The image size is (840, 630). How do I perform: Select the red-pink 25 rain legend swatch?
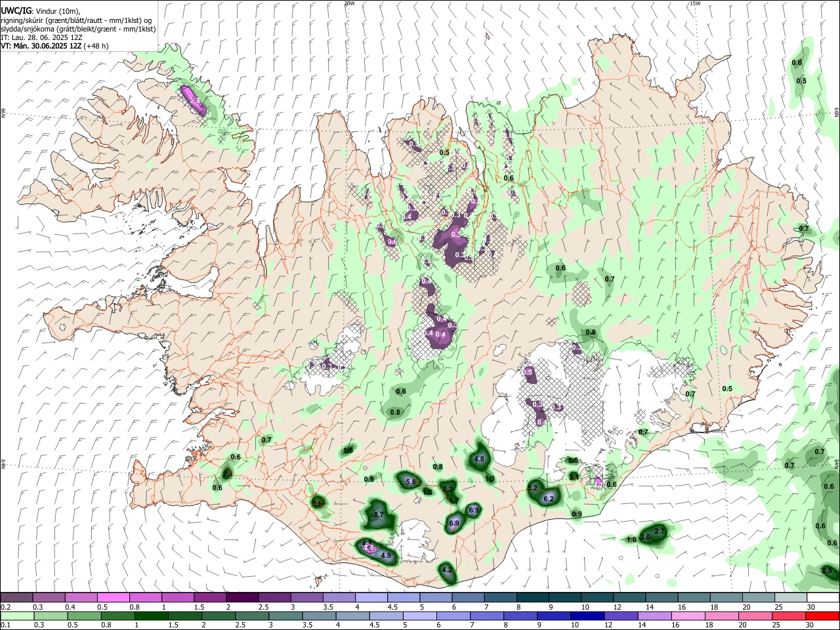pos(789,616)
